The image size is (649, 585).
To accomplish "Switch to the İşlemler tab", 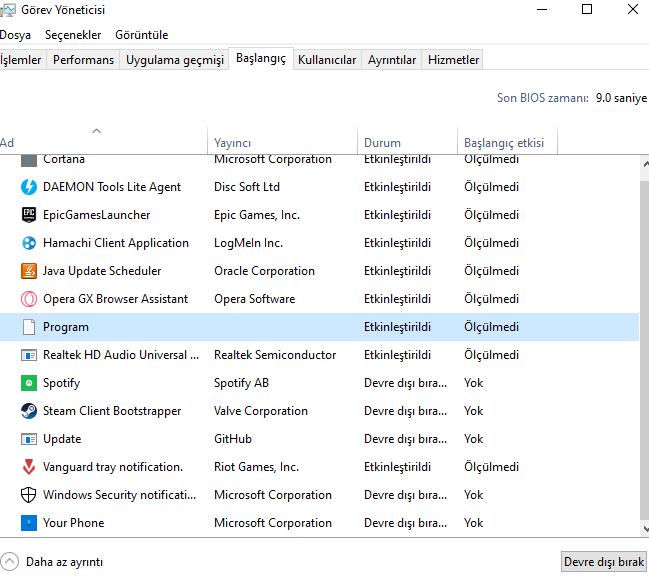I will pyautogui.click(x=21, y=60).
